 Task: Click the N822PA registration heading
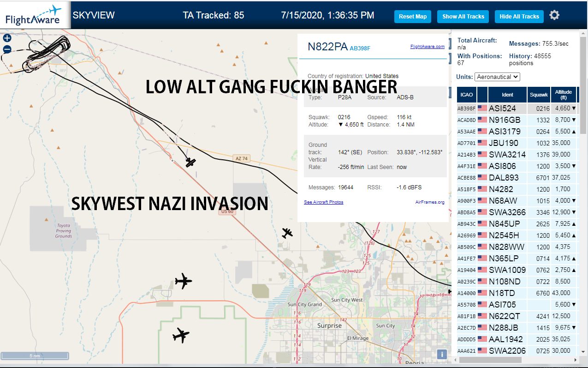tap(327, 46)
